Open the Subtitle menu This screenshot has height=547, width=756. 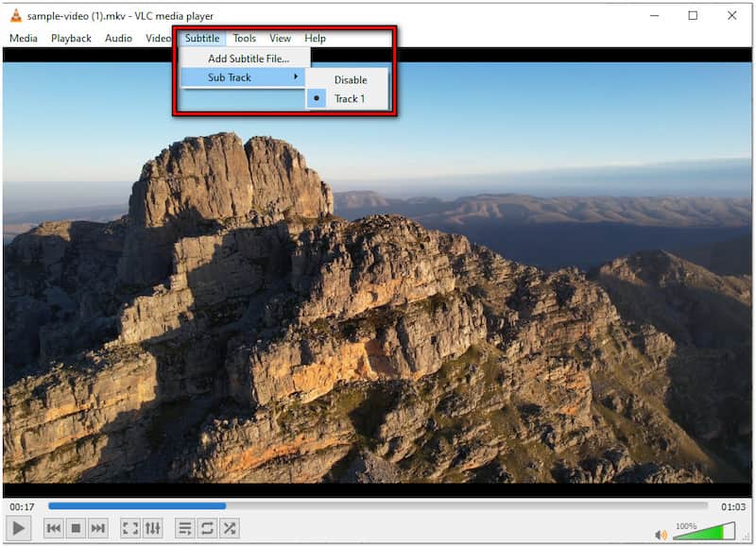(x=202, y=38)
